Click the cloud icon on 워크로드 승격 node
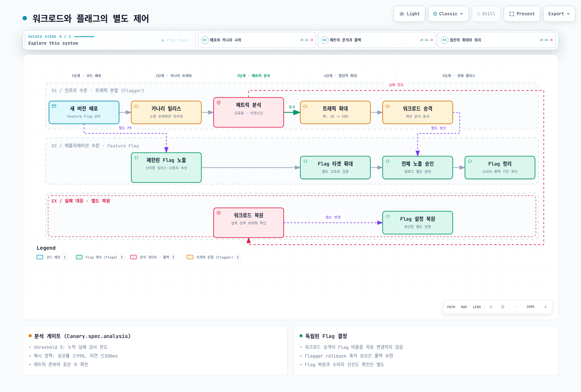 tap(388, 106)
